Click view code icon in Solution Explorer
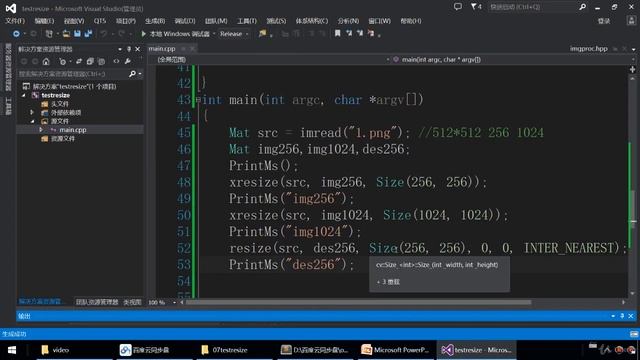Viewport: 640px width, 360px height. coord(116,61)
